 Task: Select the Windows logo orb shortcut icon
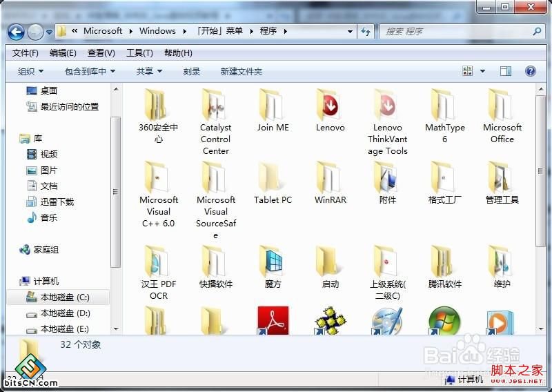pyautogui.click(x=444, y=320)
